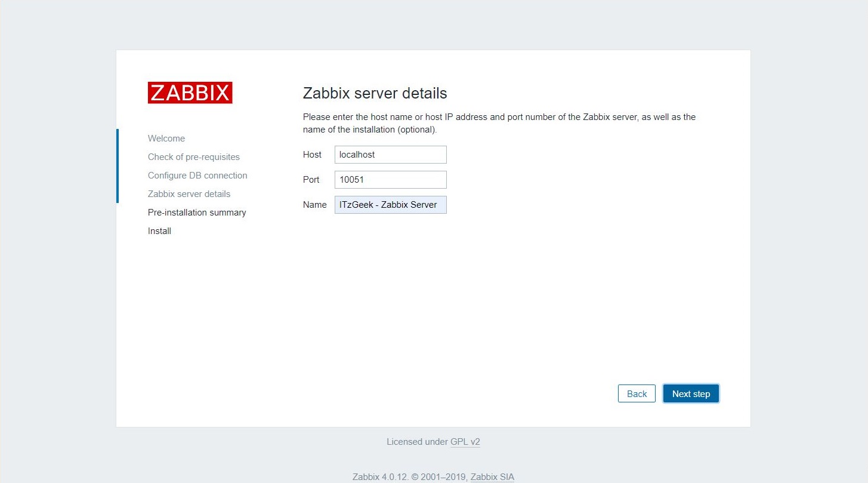Click the Host label
The width and height of the screenshot is (868, 483).
click(x=312, y=155)
